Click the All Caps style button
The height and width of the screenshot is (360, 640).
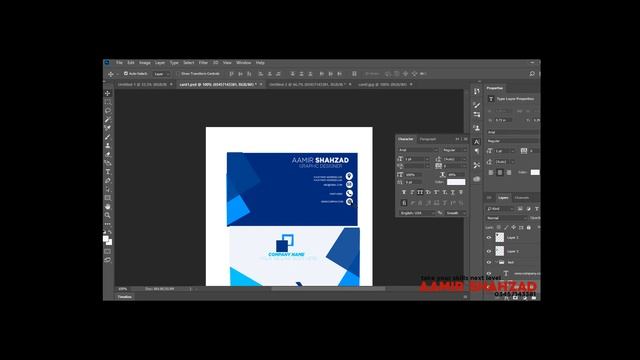pyautogui.click(x=420, y=192)
